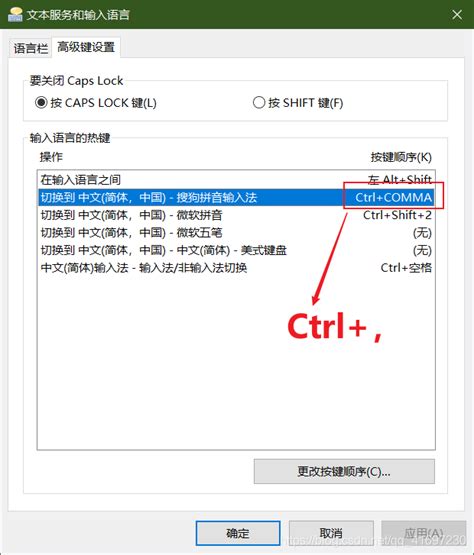
Task: Choose 按 SHIFT 键(F) radio option
Action: 298,103
